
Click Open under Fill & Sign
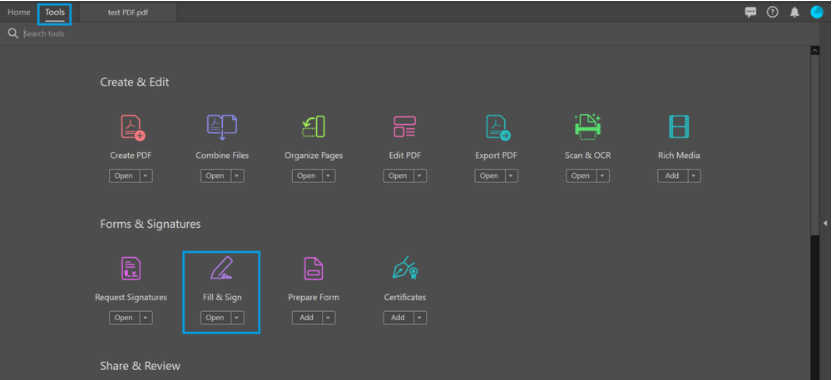click(x=216, y=317)
